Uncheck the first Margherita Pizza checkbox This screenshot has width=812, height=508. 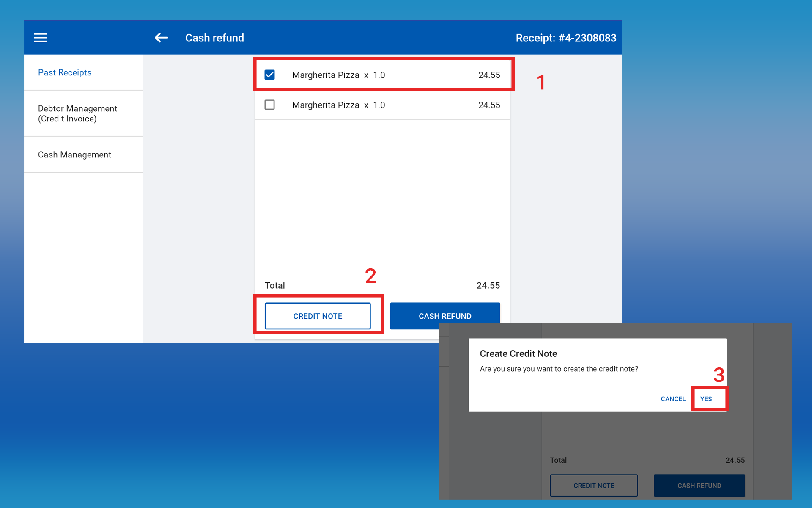pos(269,75)
